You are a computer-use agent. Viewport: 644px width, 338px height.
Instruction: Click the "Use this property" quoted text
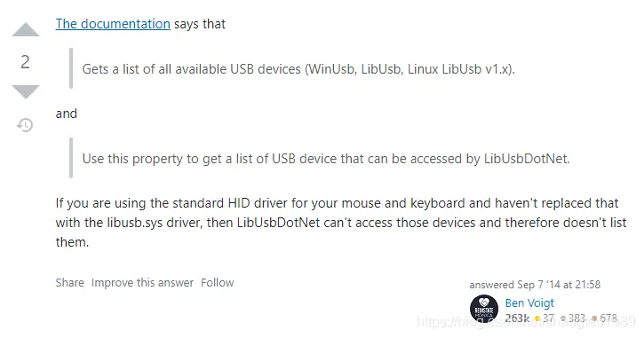[326, 159]
